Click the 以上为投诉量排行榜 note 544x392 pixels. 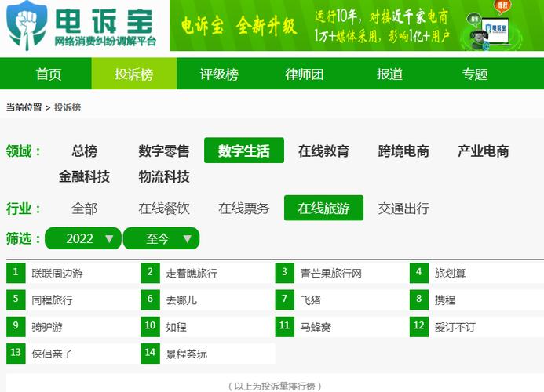coord(275,386)
